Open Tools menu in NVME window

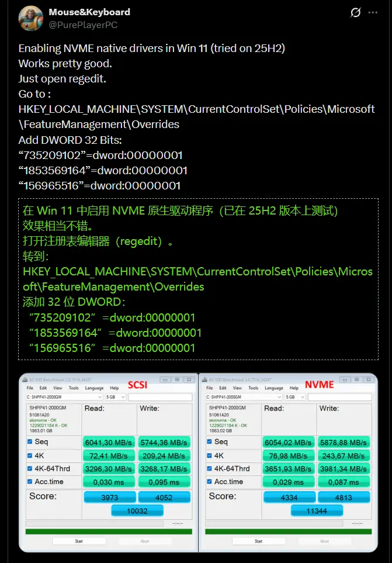tap(253, 388)
